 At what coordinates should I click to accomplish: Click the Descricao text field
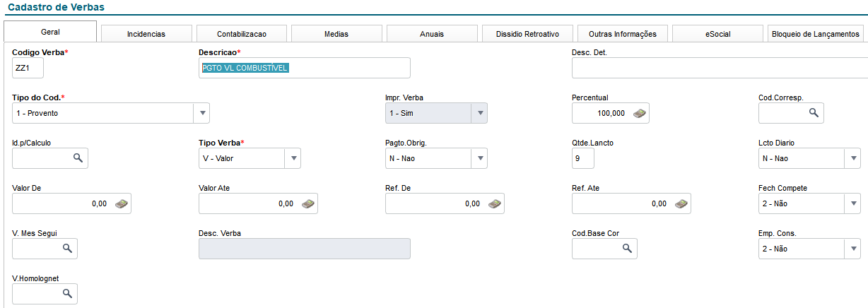pyautogui.click(x=305, y=68)
